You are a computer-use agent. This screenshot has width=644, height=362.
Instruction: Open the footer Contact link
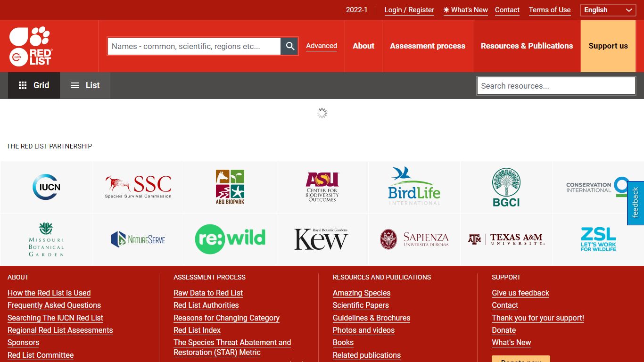pyautogui.click(x=505, y=305)
